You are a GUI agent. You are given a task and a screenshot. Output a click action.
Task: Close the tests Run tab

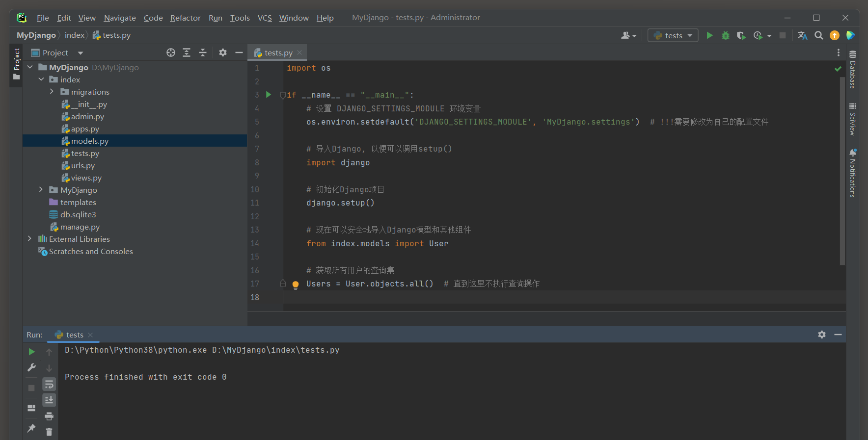[90, 335]
